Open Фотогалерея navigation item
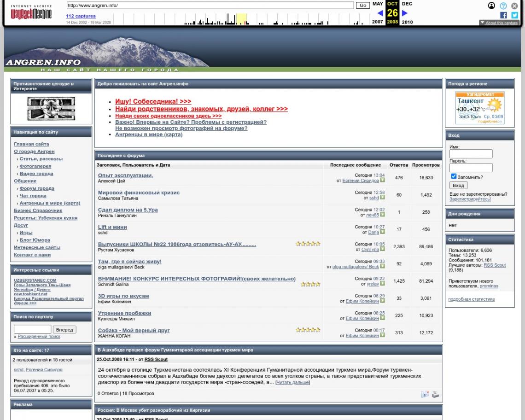The height and width of the screenshot is (420, 525). pos(35,166)
